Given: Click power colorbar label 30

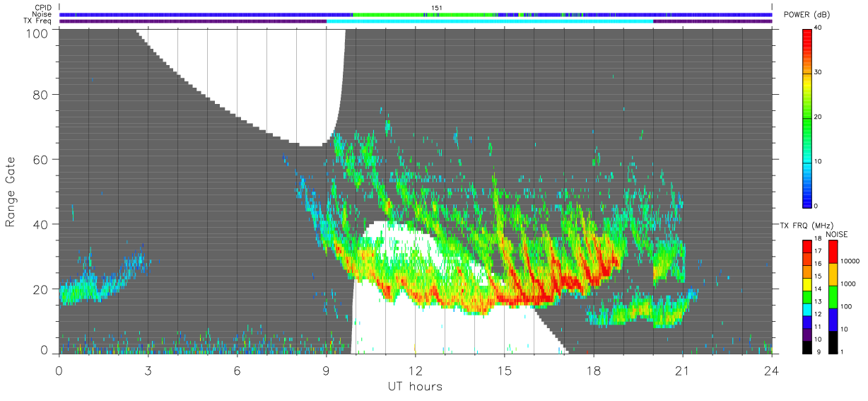Looking at the screenshot, I should tap(819, 73).
